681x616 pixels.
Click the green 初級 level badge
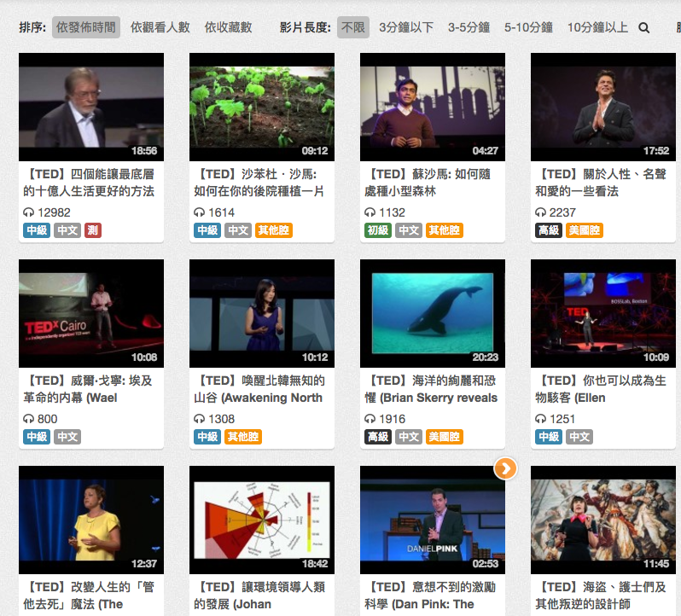coord(378,230)
